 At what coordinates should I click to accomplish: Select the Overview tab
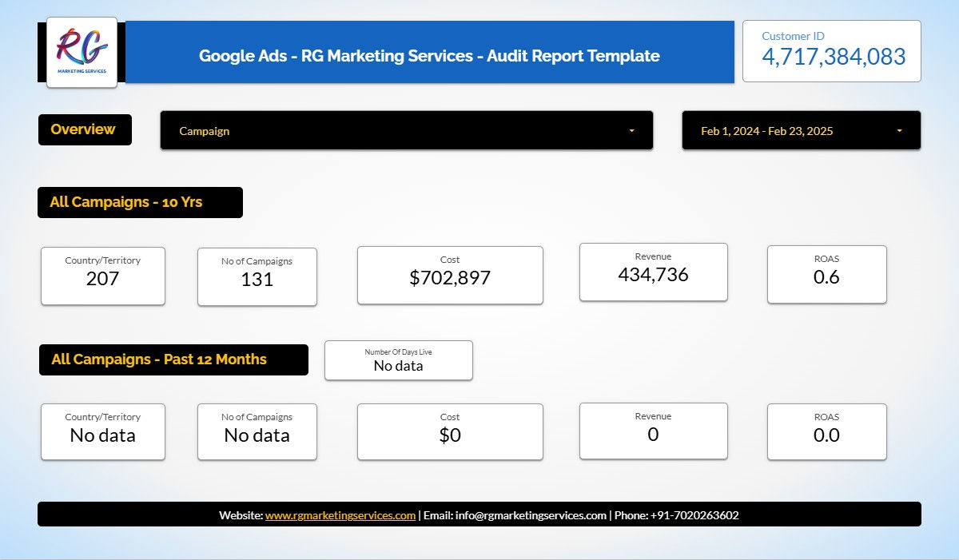(x=85, y=129)
